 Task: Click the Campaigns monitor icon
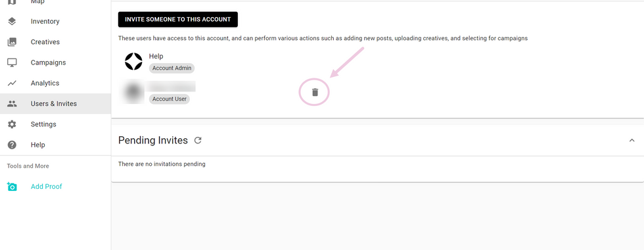pyautogui.click(x=12, y=63)
